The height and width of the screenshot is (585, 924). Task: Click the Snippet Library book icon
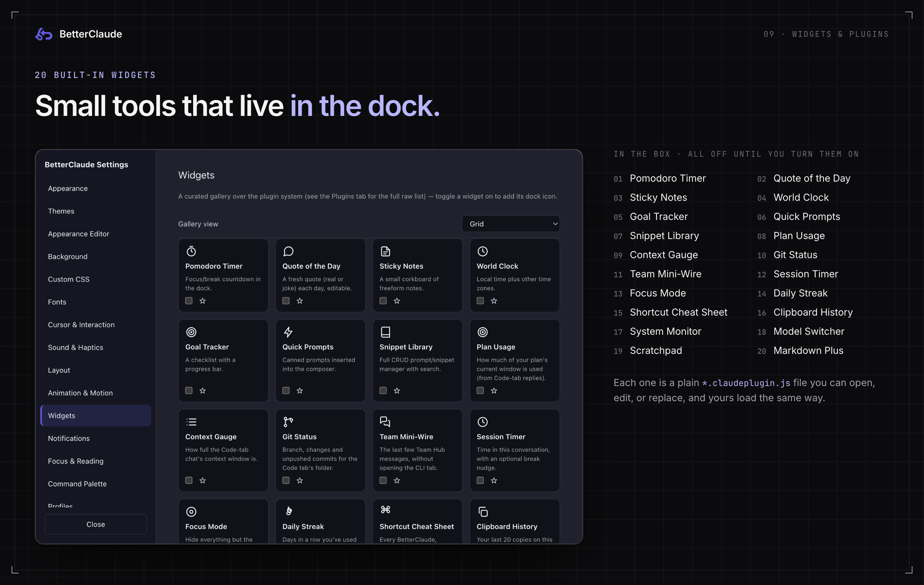385,332
